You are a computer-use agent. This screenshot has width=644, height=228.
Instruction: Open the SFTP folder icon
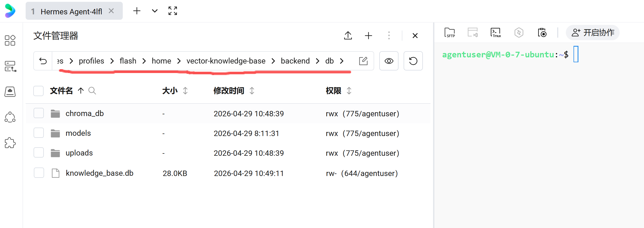[449, 33]
